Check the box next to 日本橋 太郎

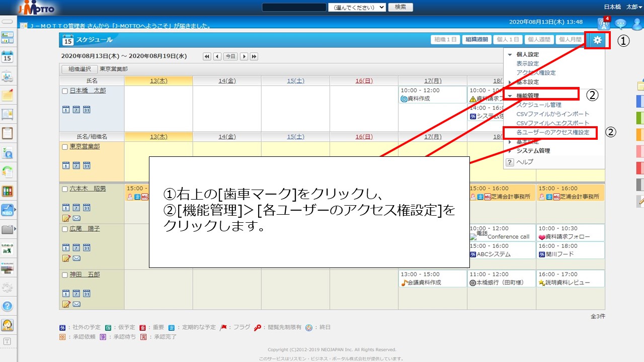(65, 91)
